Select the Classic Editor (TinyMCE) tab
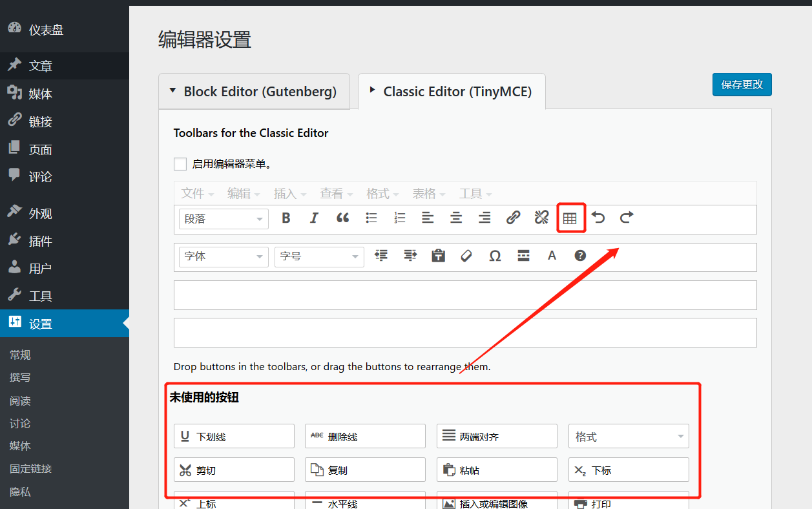The height and width of the screenshot is (509, 812). pos(452,92)
